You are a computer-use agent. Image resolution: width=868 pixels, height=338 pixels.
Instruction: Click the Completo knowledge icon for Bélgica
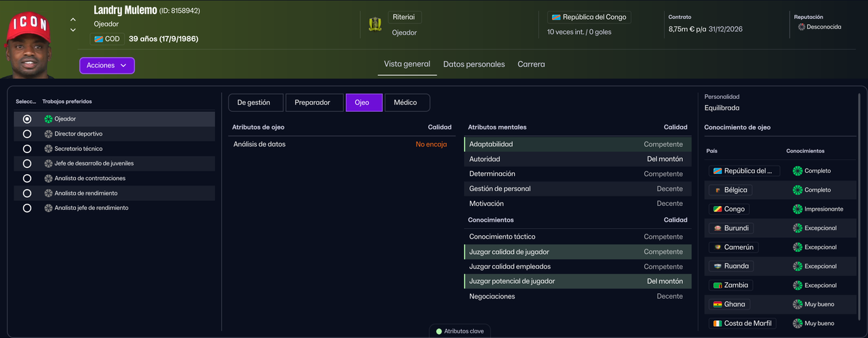pos(797,190)
